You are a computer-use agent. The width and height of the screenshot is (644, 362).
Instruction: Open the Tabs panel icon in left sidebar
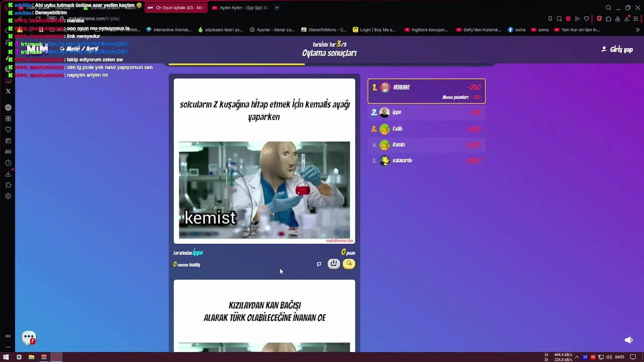8,152
